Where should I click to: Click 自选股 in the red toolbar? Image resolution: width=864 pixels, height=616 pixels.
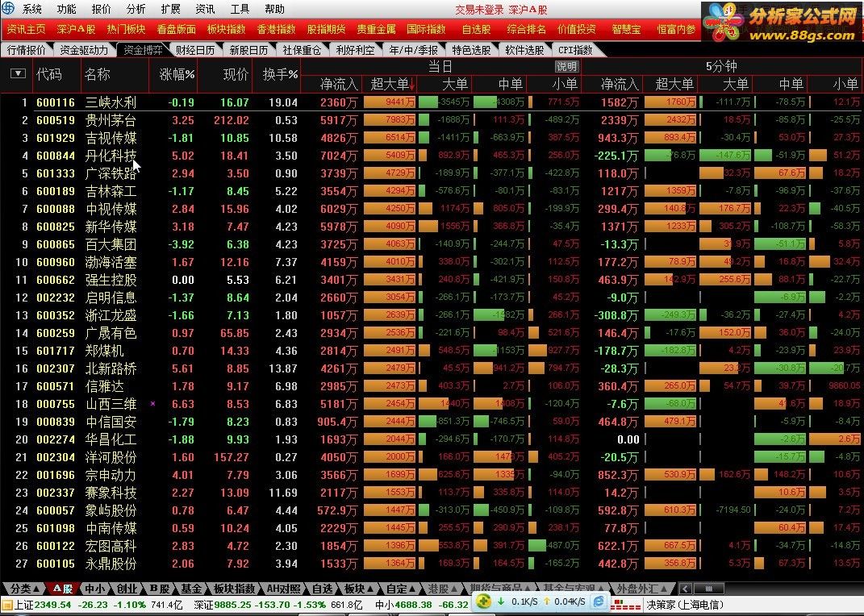tap(477, 29)
